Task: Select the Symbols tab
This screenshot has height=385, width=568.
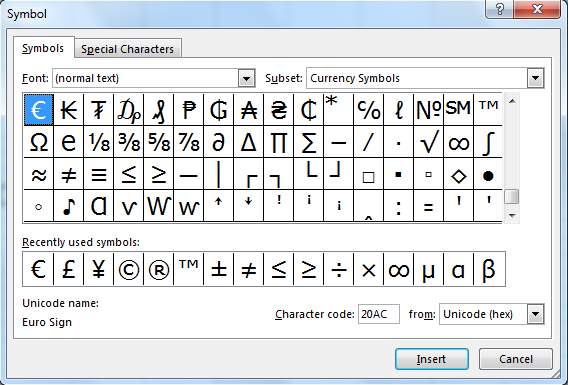Action: (x=43, y=48)
